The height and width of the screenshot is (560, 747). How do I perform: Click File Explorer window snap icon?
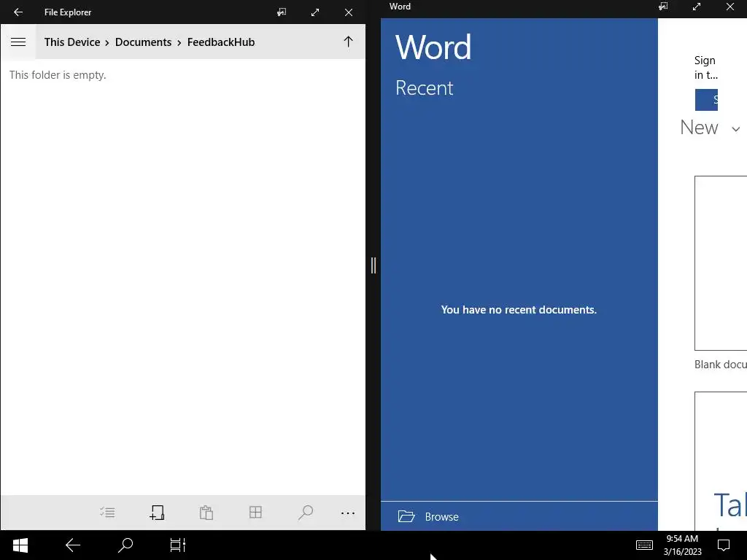(282, 12)
